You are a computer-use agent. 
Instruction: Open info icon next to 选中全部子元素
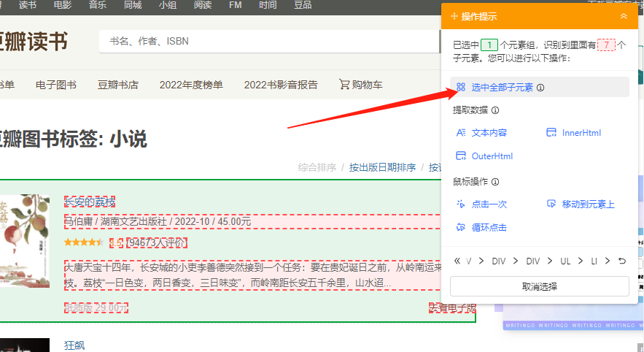click(540, 88)
